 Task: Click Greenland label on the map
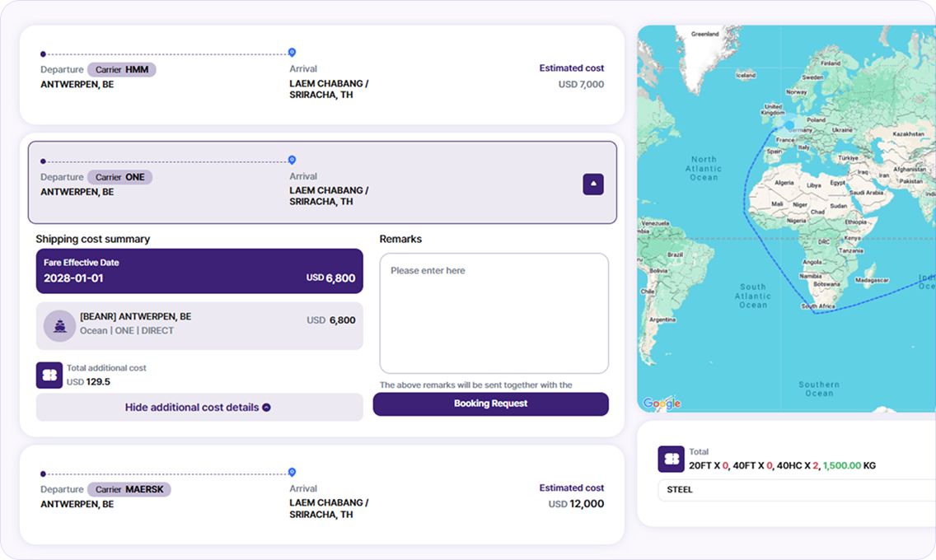(704, 34)
